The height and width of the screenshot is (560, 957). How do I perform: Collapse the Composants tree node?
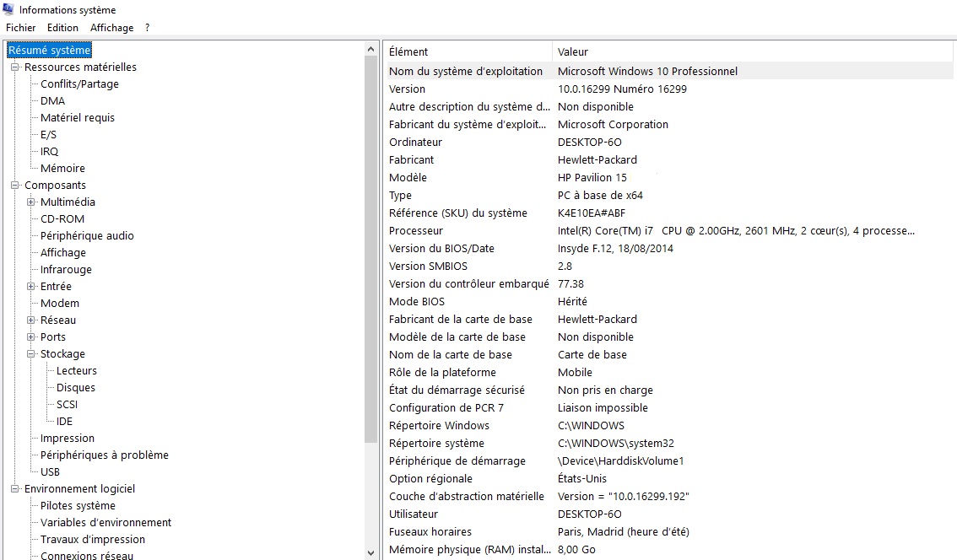[15, 186]
